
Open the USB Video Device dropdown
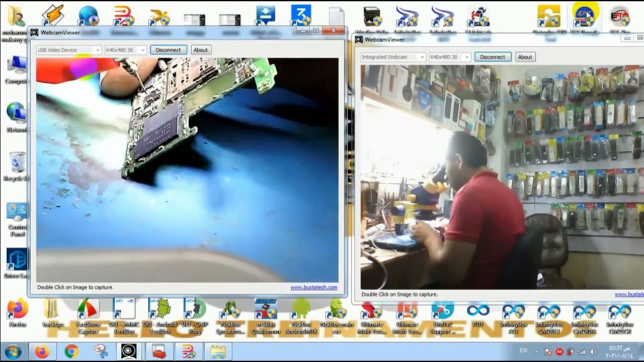click(68, 50)
